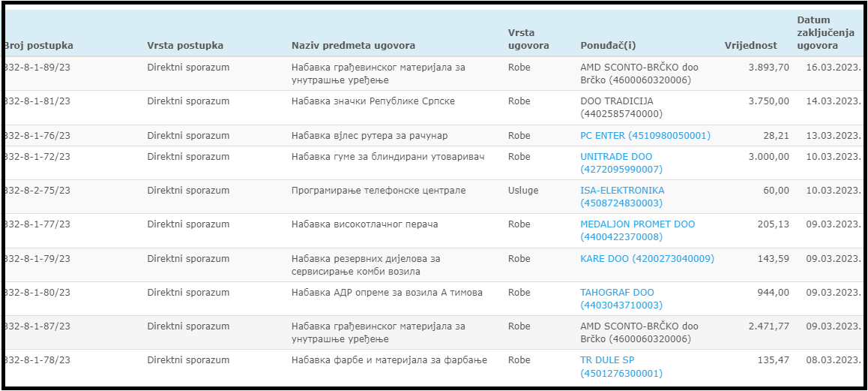Open the ISA-ELEKTRONIKA bidder link
Image resolution: width=868 pixels, height=391 pixels.
[x=622, y=197]
